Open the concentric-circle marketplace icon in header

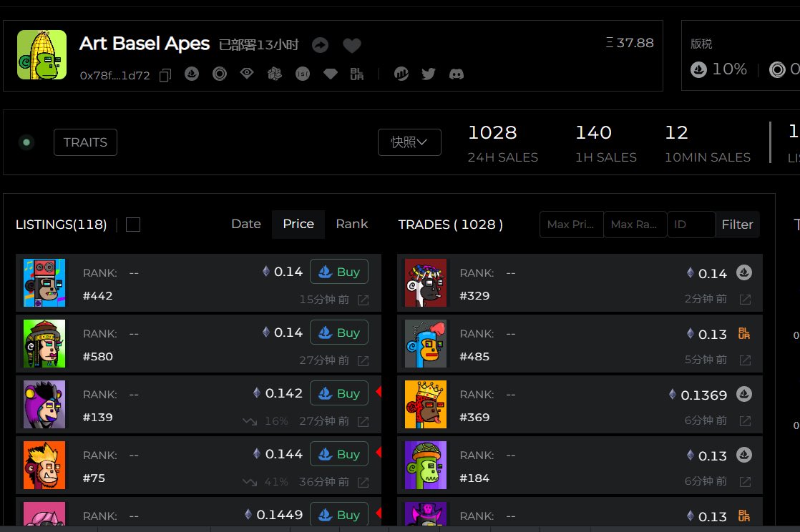tap(220, 74)
